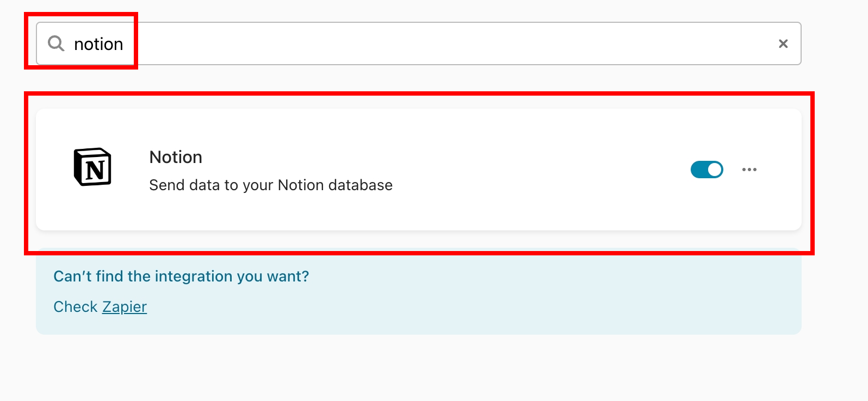The width and height of the screenshot is (868, 401).
Task: Click the Notion logo icon
Action: tap(92, 167)
